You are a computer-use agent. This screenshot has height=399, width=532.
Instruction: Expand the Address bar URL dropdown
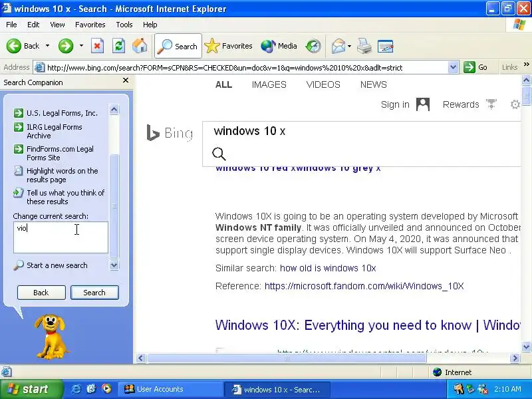[x=453, y=67]
